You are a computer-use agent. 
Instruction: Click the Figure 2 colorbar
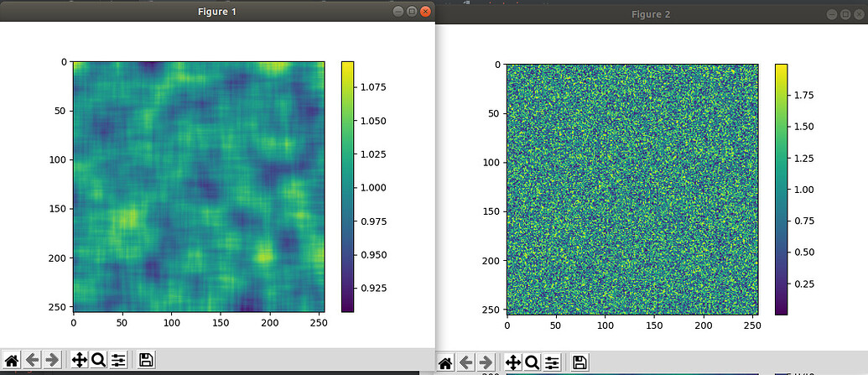[x=781, y=189]
